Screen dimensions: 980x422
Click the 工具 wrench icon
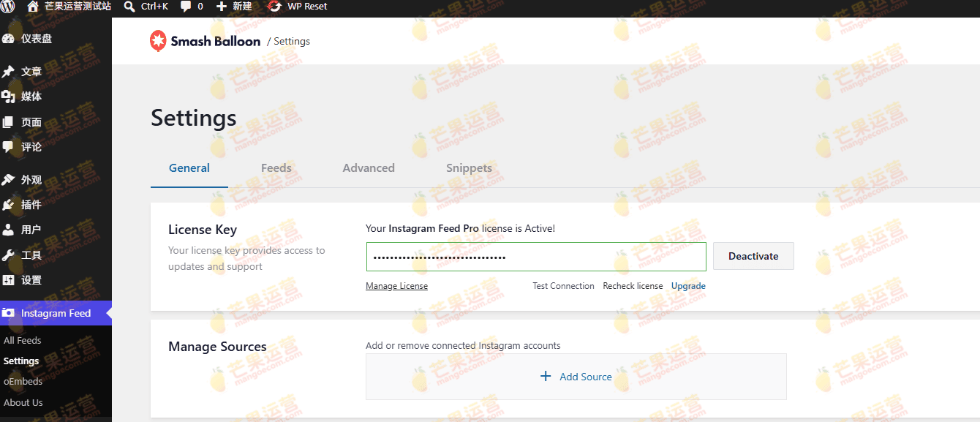point(8,255)
